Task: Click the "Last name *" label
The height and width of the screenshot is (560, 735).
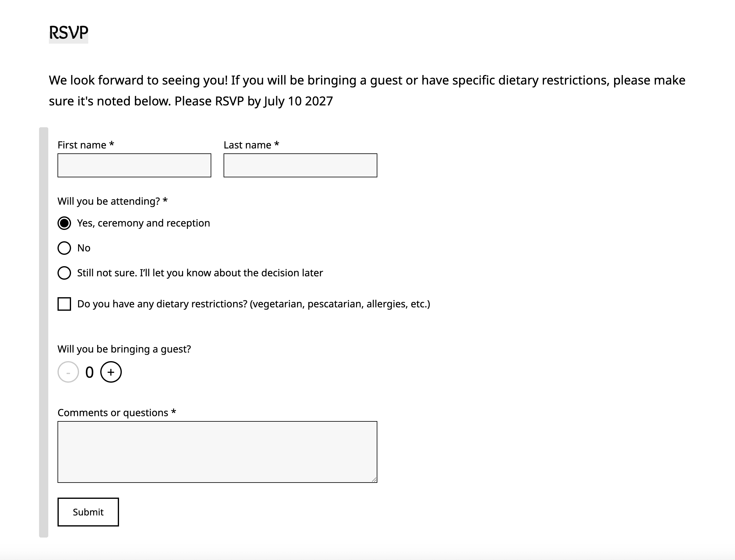Action: tap(251, 145)
